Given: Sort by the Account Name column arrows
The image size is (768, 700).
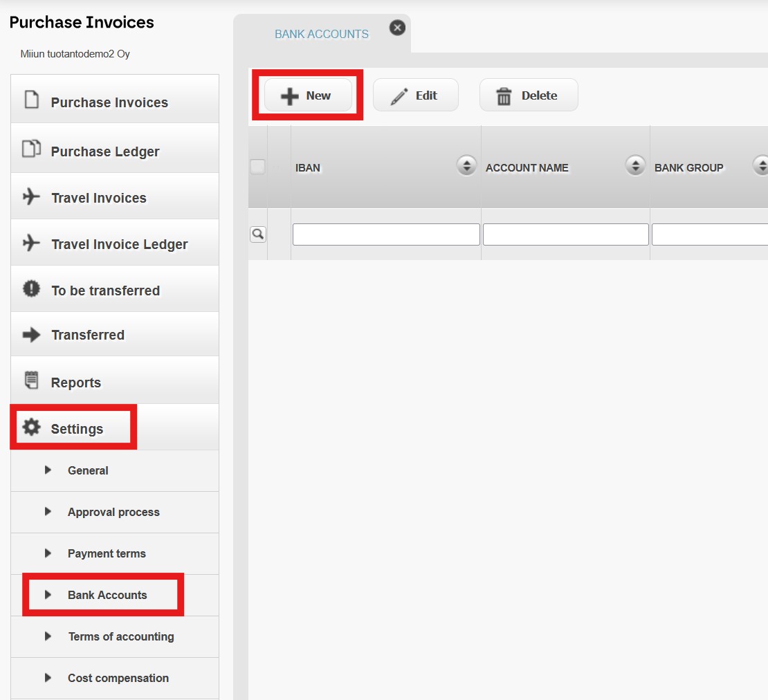Looking at the screenshot, I should click(635, 165).
